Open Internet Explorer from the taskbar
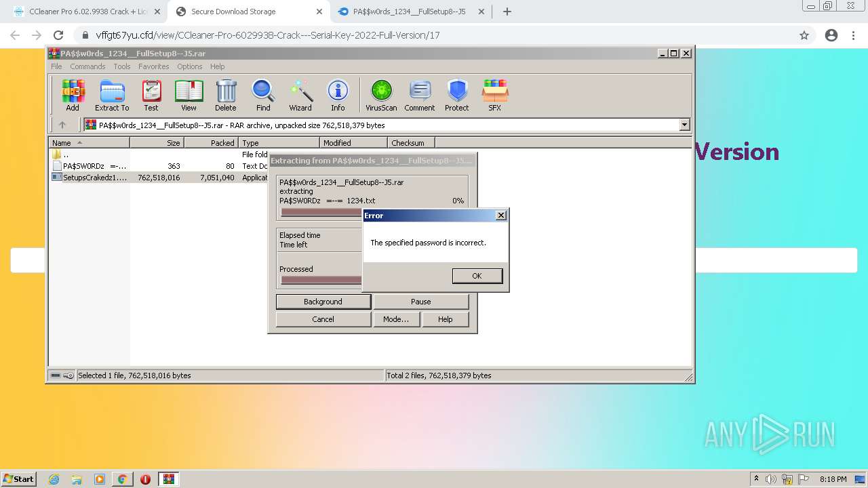Screen dimensions: 868x488 coord(54,479)
